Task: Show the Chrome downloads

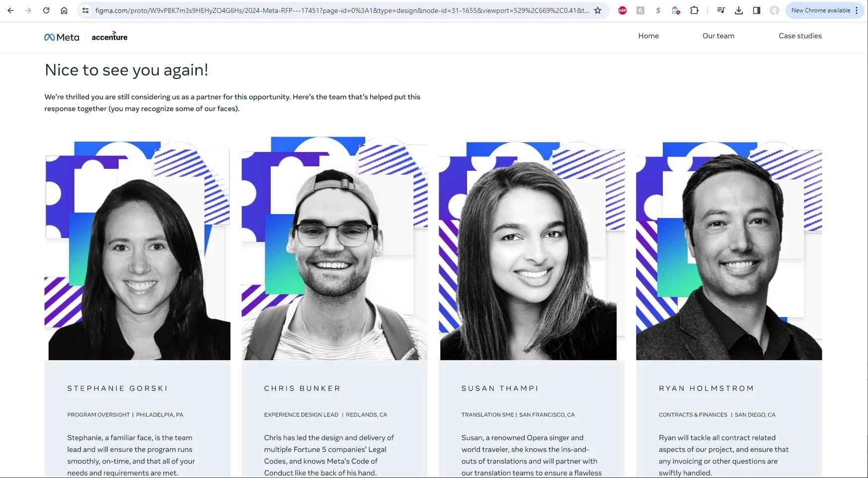Action: tap(739, 10)
